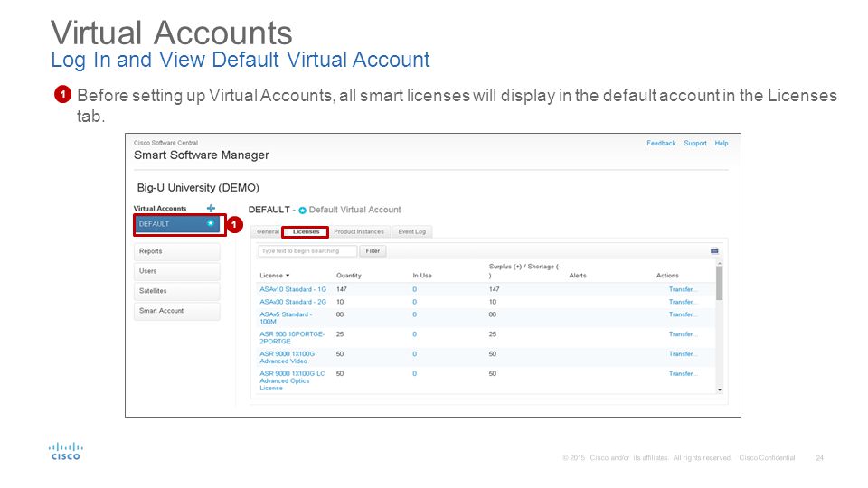Click the Feedback link
This screenshot has width=868, height=488.
pos(661,144)
